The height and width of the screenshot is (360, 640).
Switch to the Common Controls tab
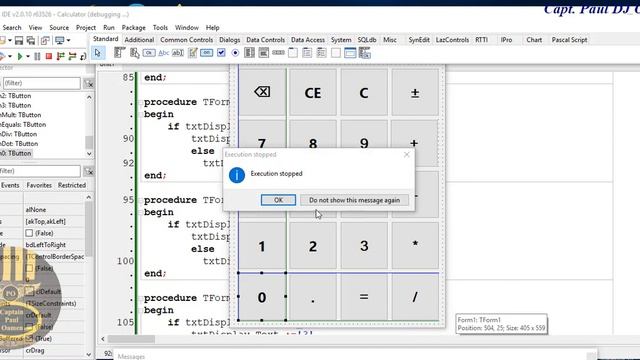[187, 40]
